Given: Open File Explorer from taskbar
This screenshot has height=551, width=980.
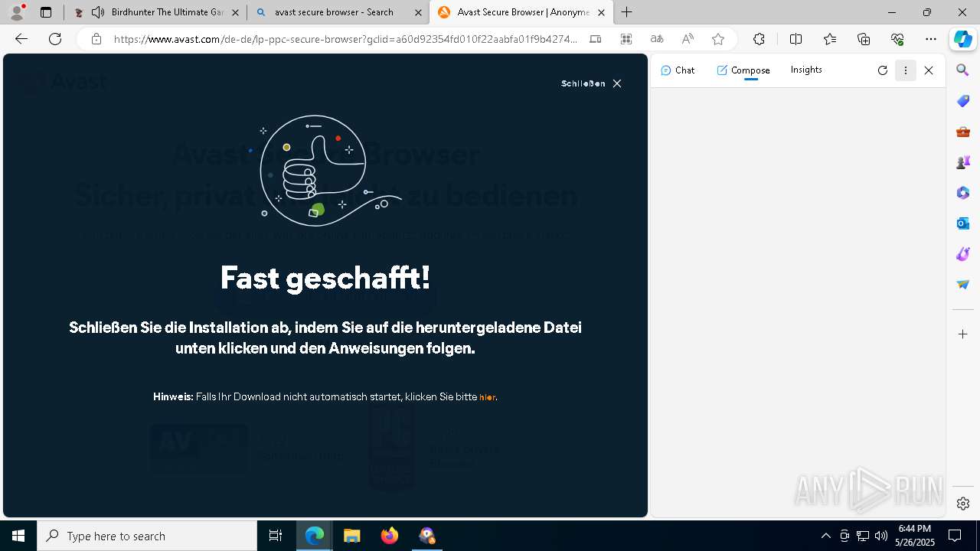Looking at the screenshot, I should click(351, 536).
